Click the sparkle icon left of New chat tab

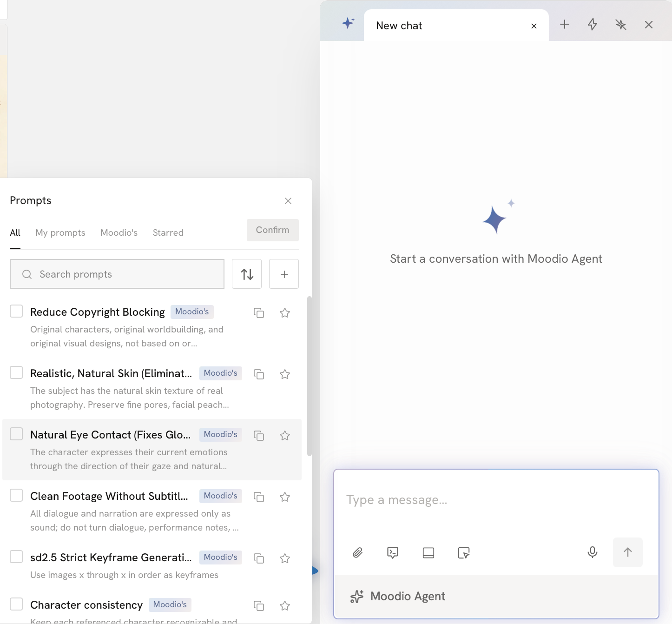(x=348, y=23)
